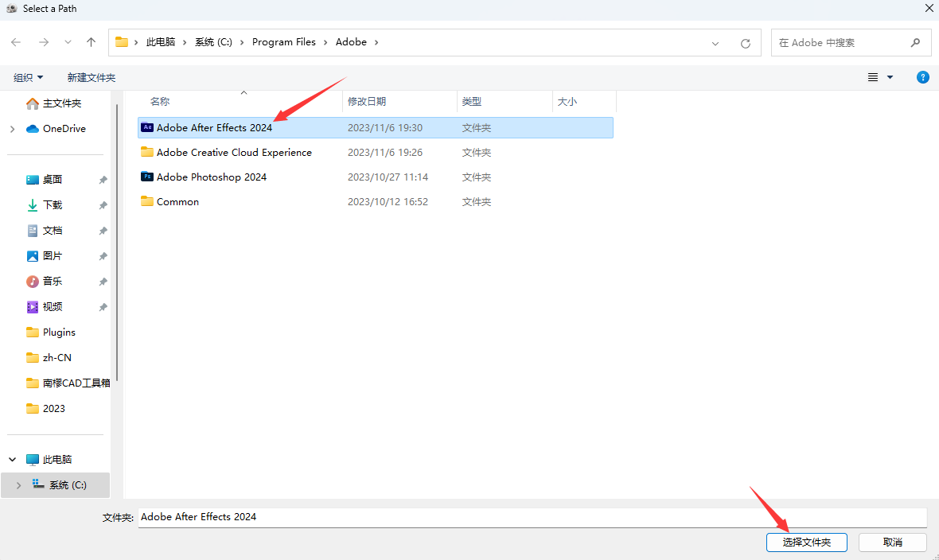Open the 组织 menu
Viewport: 939px width, 560px height.
tap(28, 77)
